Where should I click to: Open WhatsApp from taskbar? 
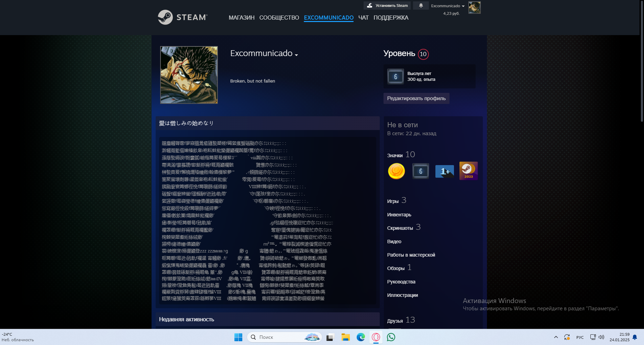[x=391, y=337]
